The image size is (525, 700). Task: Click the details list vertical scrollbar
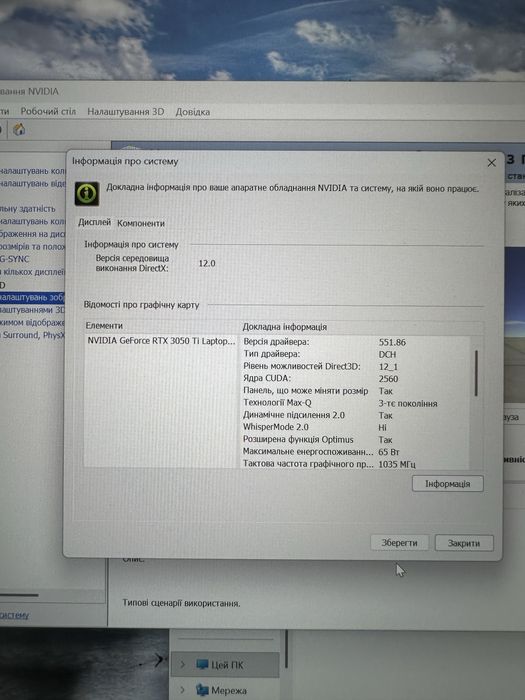[x=476, y=373]
